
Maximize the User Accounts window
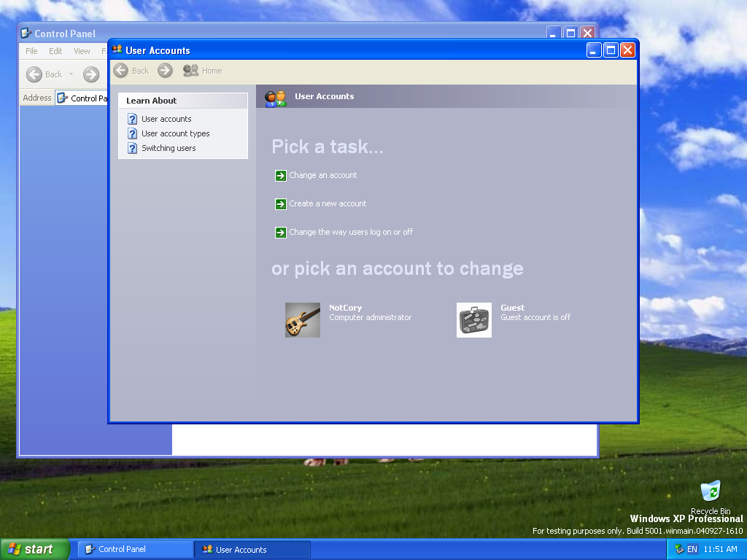click(x=611, y=50)
